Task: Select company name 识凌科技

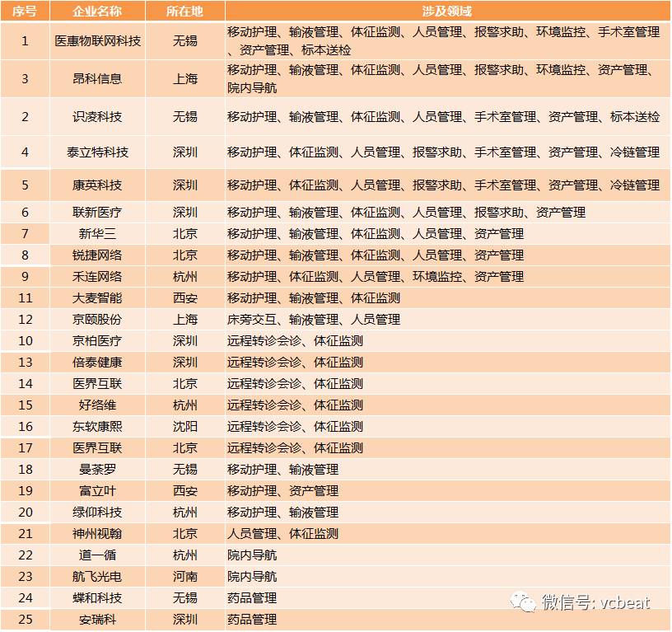Action: tap(97, 116)
